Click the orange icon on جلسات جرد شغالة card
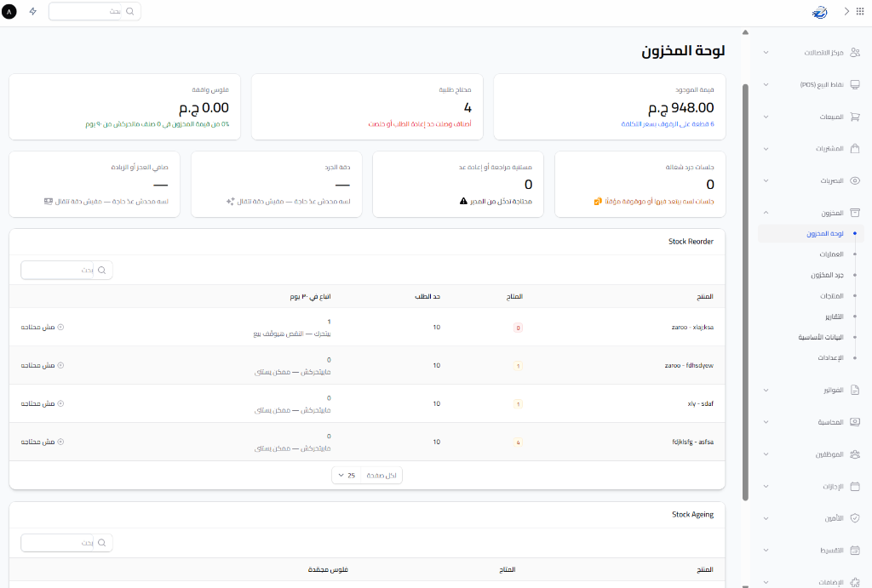This screenshot has width=872, height=588. tap(598, 201)
